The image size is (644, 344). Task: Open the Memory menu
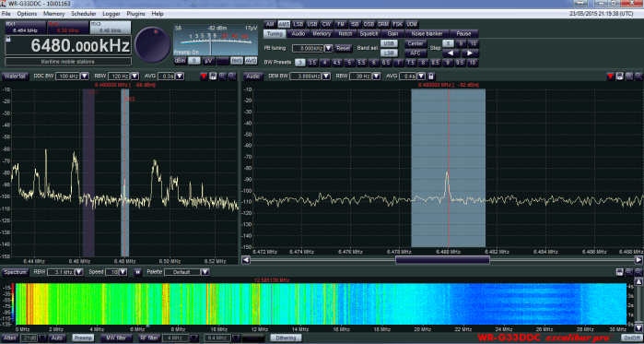click(54, 14)
